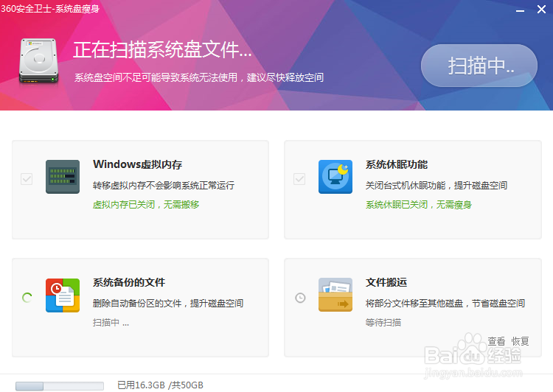Toggle the 系统休眠功能 checkbox

[299, 179]
